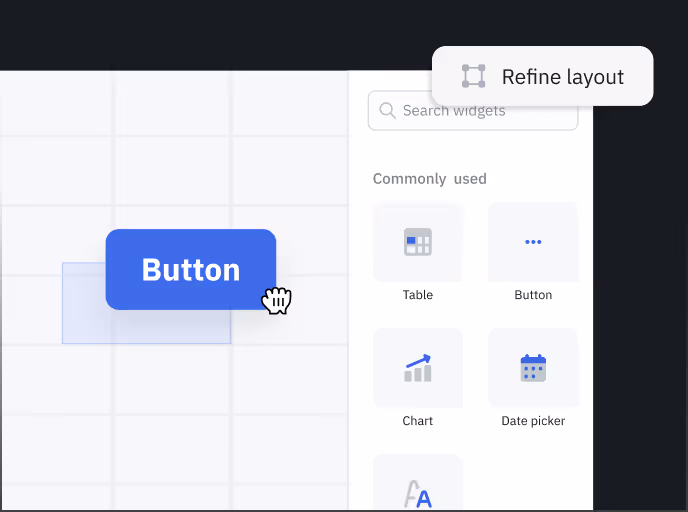
Task: Click the hand cursor icon beside the blue Button
Action: click(276, 300)
